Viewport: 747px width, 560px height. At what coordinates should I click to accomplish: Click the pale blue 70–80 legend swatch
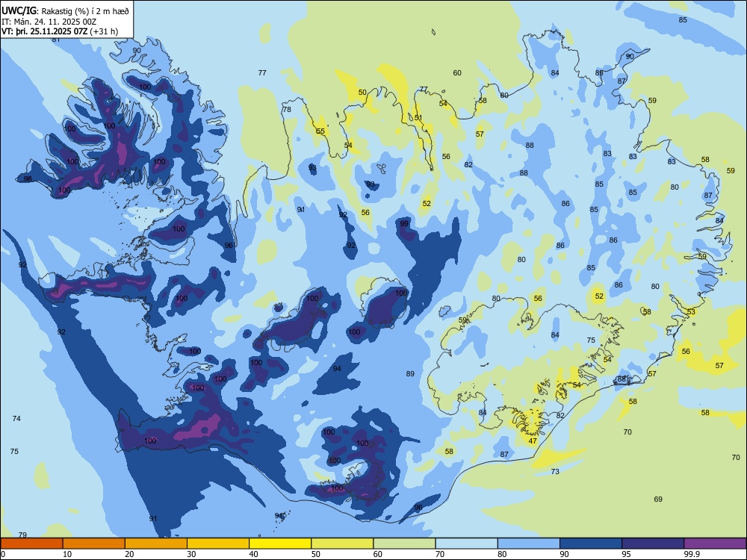[x=466, y=544]
